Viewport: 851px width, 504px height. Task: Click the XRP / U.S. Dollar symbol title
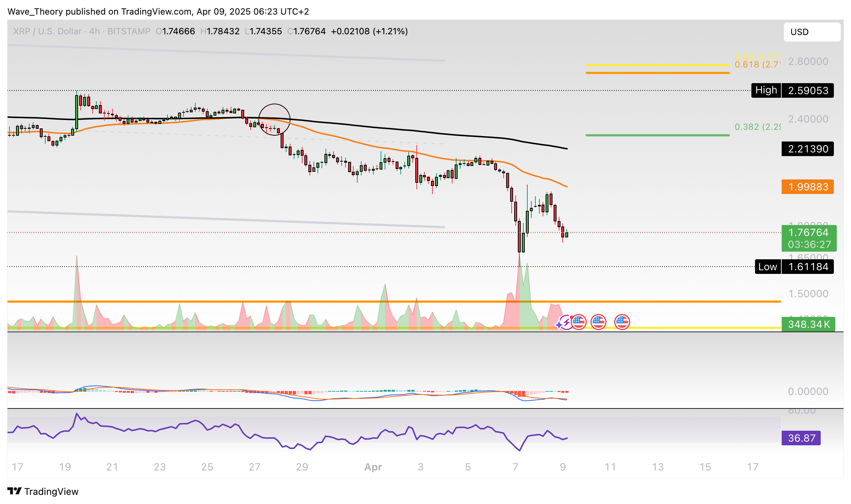click(47, 31)
